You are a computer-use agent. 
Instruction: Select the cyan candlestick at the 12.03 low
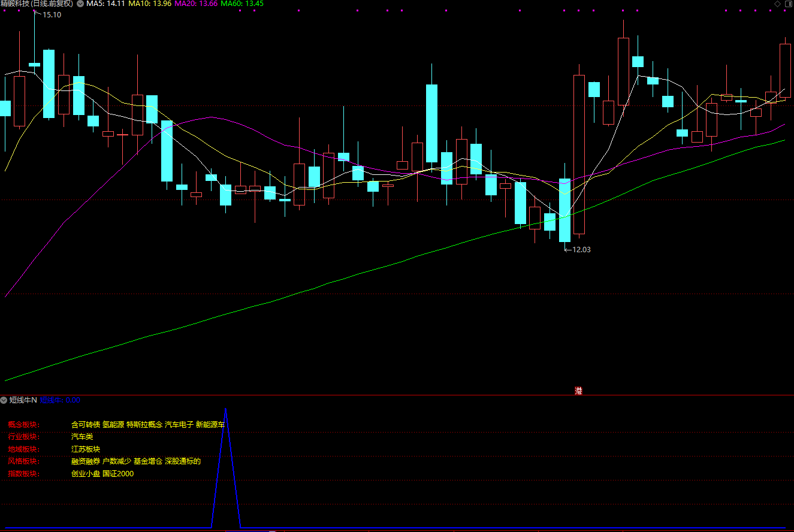pos(564,210)
